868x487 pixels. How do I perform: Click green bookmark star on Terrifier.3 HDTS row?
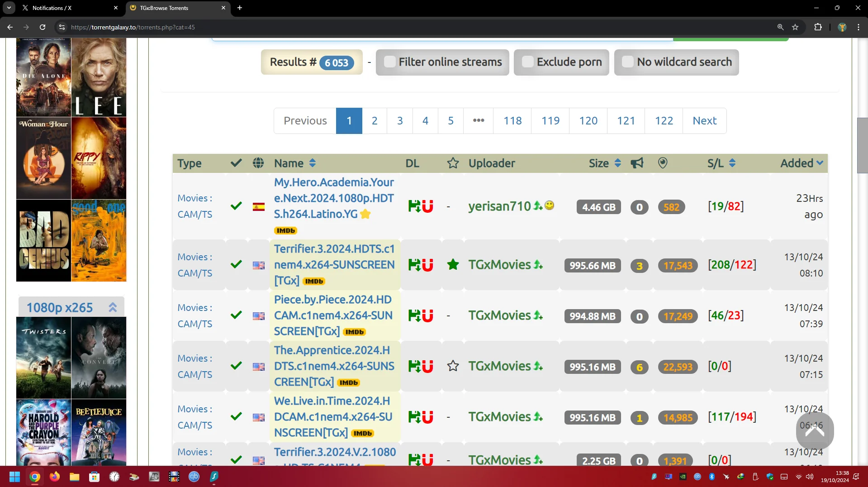(453, 264)
